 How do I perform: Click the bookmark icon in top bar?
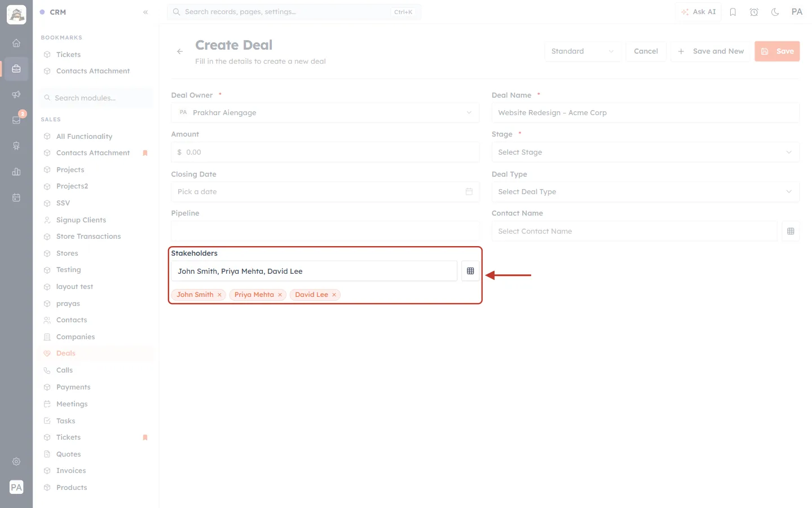[733, 12]
